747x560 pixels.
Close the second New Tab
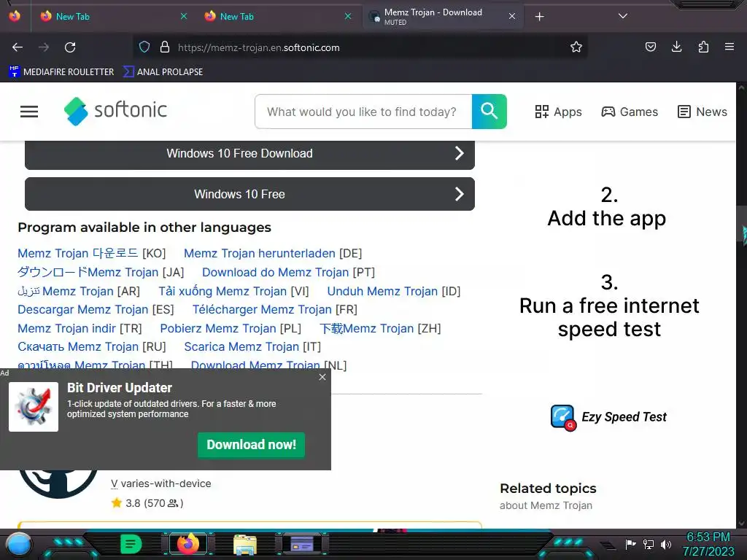tap(348, 16)
